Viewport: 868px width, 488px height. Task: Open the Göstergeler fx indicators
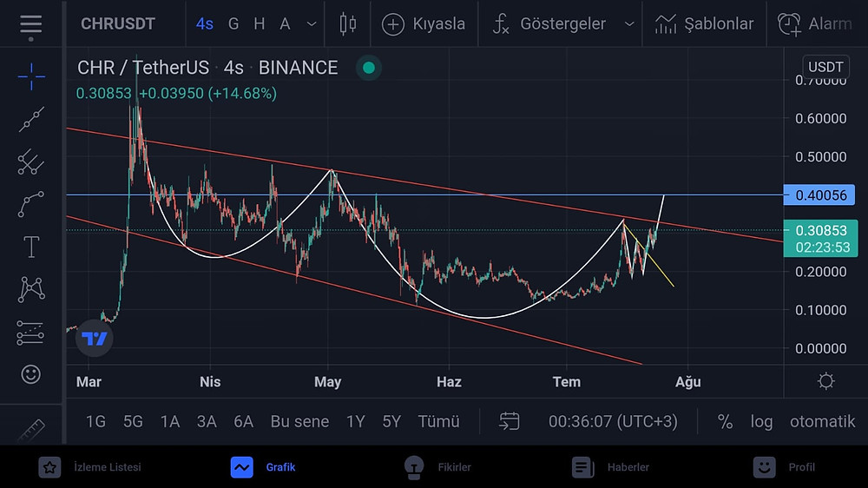tap(501, 23)
